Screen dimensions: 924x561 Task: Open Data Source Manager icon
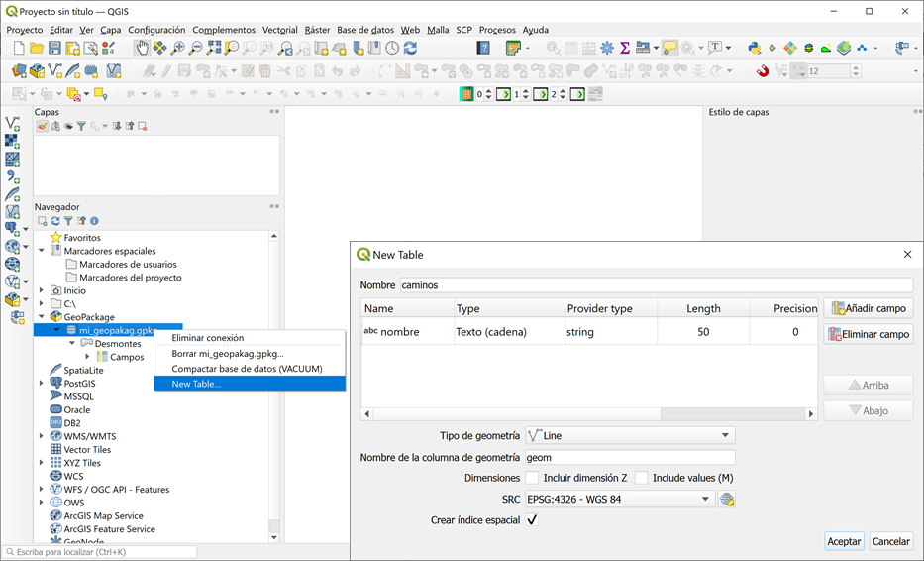pos(19,71)
